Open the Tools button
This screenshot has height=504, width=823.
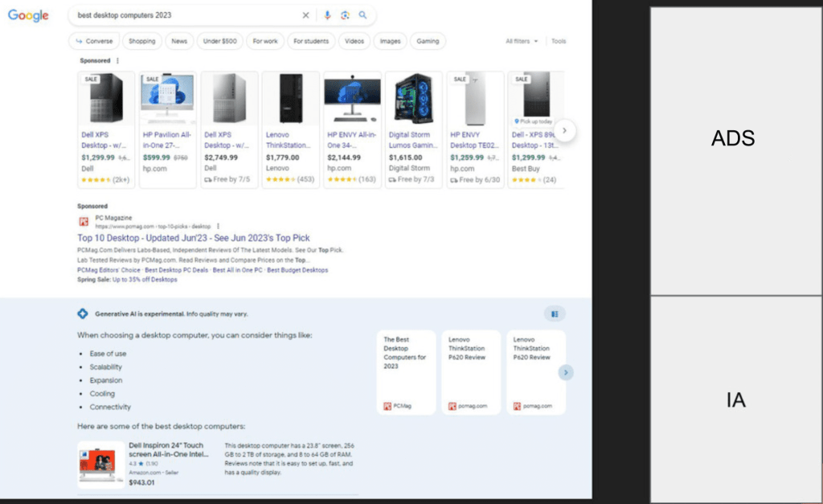(x=559, y=41)
